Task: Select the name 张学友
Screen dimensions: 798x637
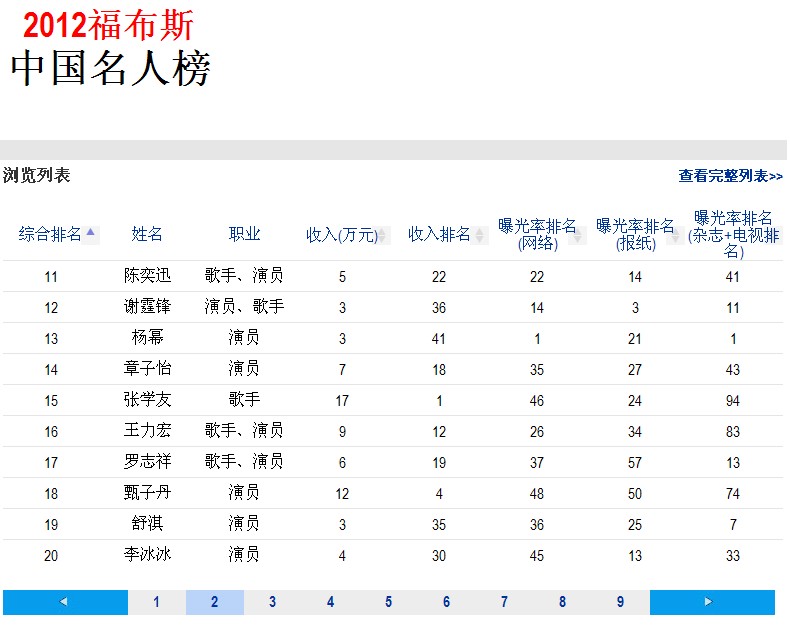Action: coord(147,400)
